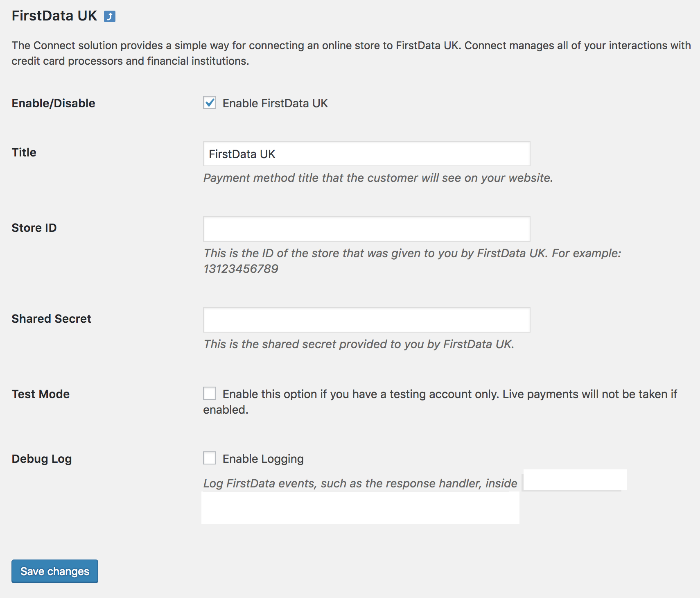Click the bold "Store ID" row label
The height and width of the screenshot is (598, 700).
(34, 228)
